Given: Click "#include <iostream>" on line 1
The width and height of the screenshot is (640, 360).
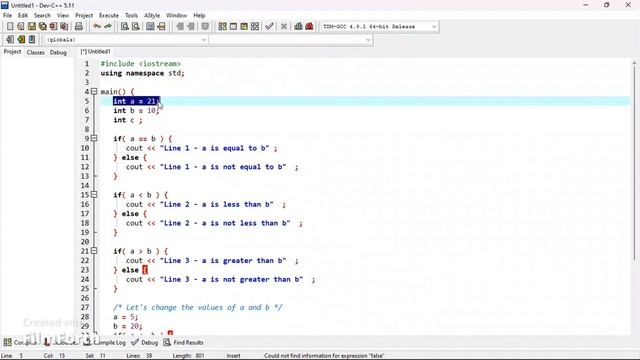Looking at the screenshot, I should click(x=140, y=64).
